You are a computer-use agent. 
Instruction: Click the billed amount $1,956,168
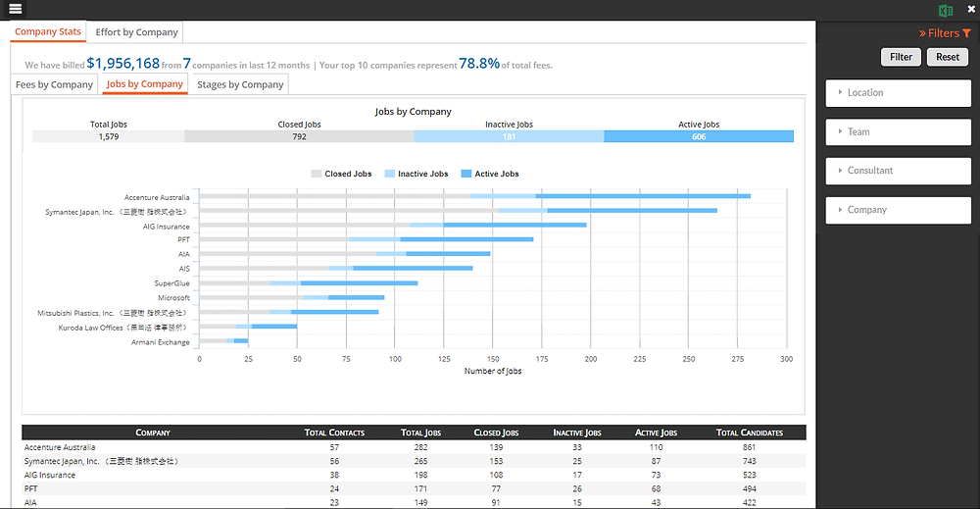point(123,63)
